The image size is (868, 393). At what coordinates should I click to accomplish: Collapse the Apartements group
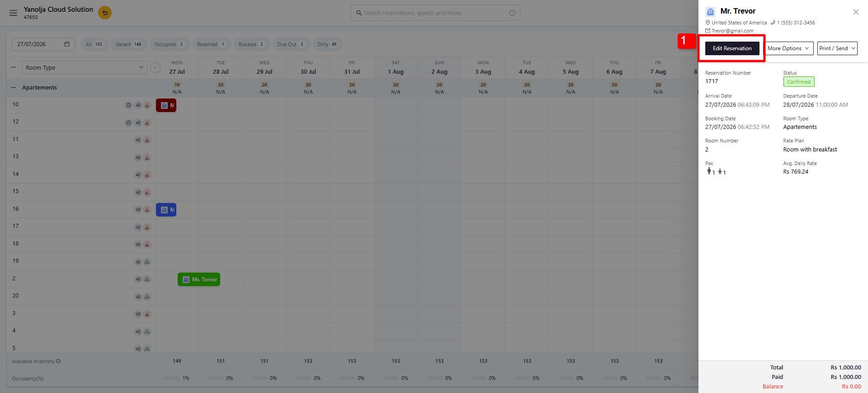coord(14,88)
